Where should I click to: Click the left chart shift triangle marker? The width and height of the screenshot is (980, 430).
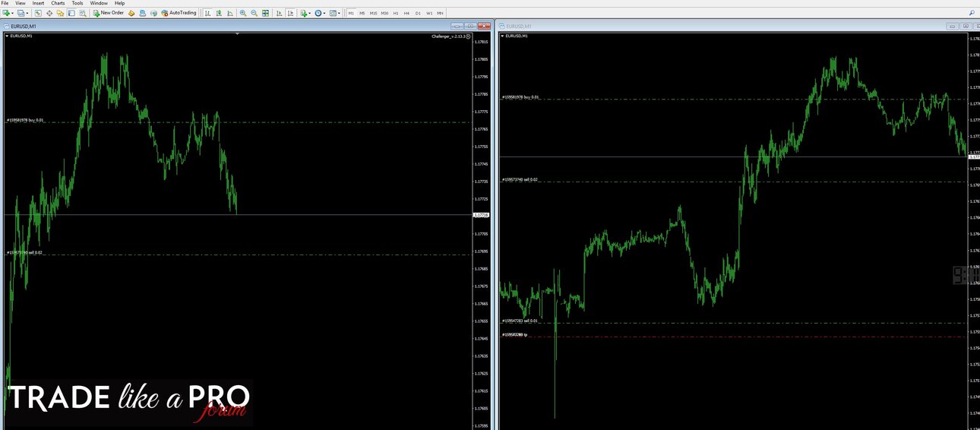click(238, 33)
